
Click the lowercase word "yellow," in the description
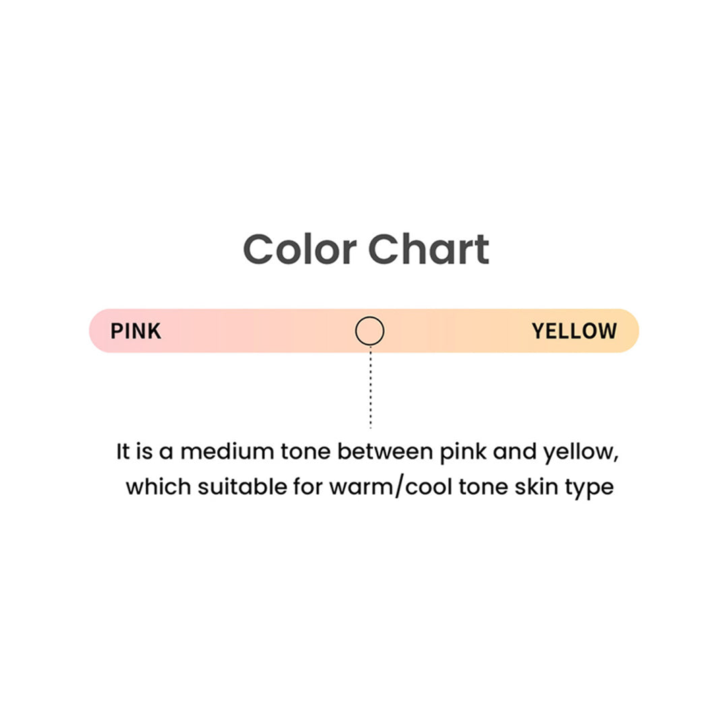point(580,453)
